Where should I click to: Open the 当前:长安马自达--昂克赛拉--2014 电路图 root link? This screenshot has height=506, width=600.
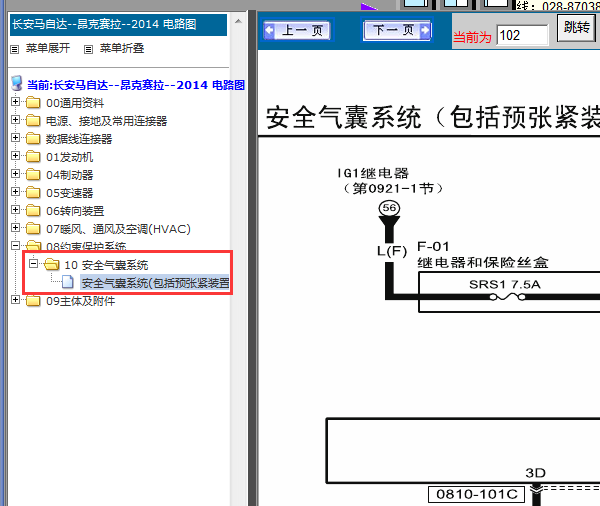[x=136, y=85]
